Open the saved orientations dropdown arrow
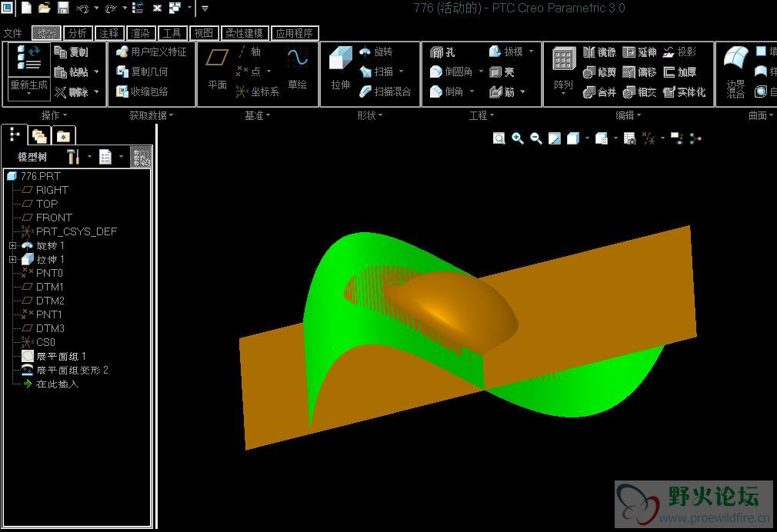The height and width of the screenshot is (532, 777). tap(615, 138)
